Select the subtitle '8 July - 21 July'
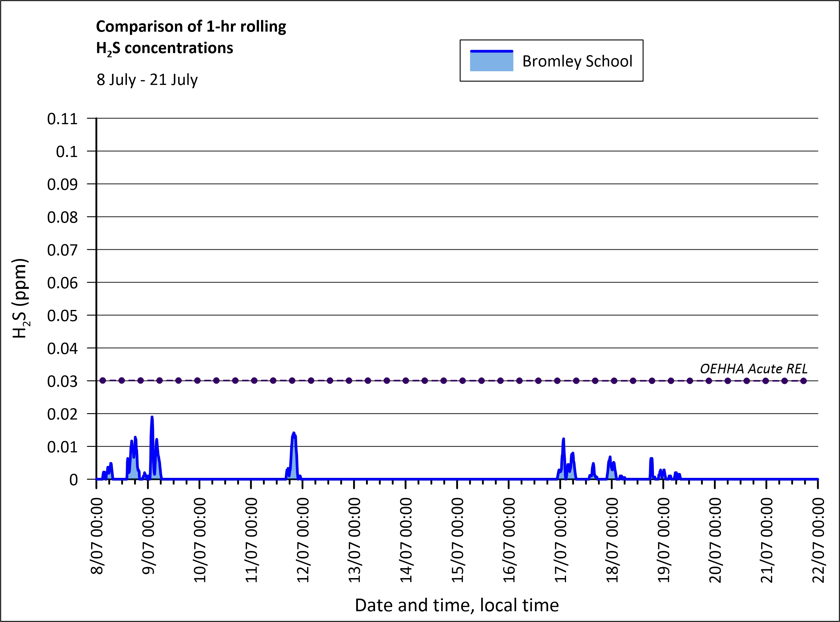 [147, 80]
